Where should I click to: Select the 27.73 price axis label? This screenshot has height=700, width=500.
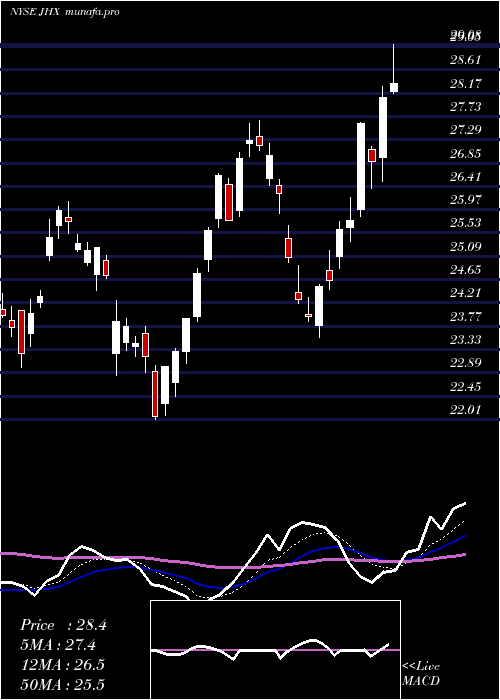465,106
